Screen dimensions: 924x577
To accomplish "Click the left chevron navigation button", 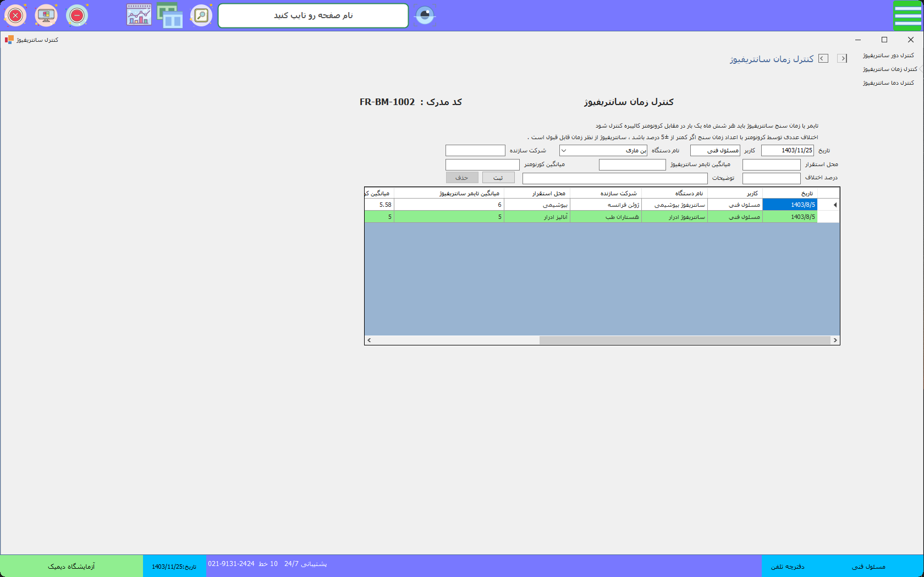I will coord(823,59).
